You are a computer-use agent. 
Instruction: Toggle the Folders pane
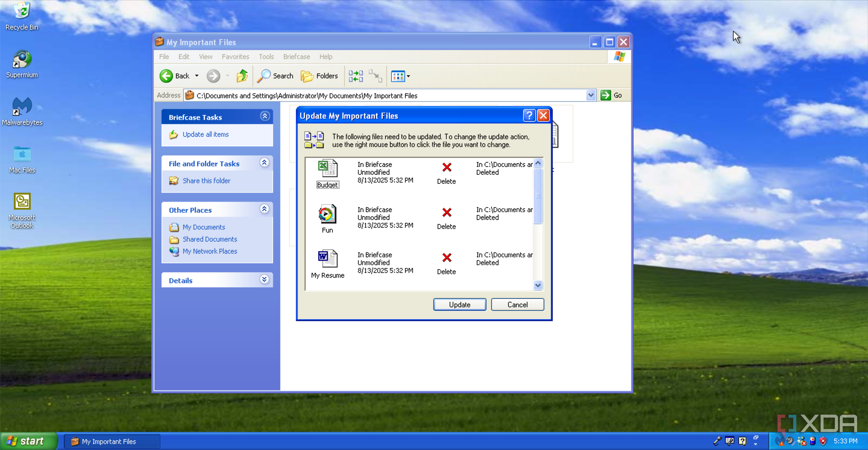[x=319, y=76]
